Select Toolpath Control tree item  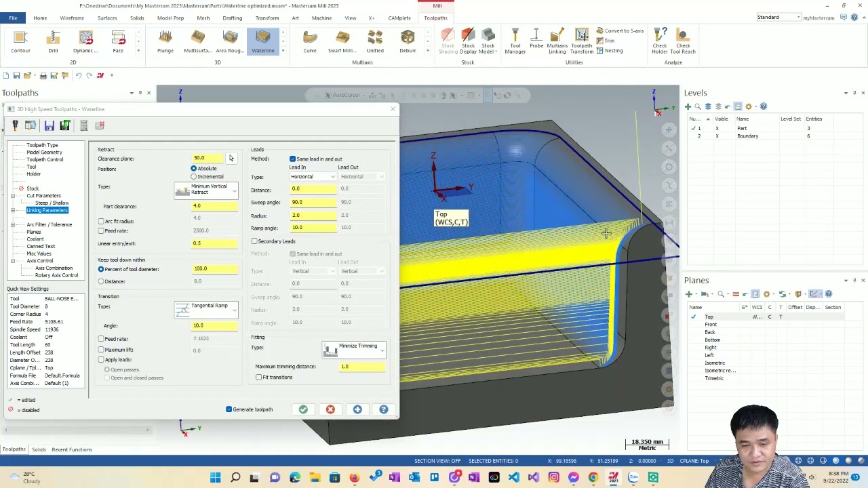click(x=45, y=159)
